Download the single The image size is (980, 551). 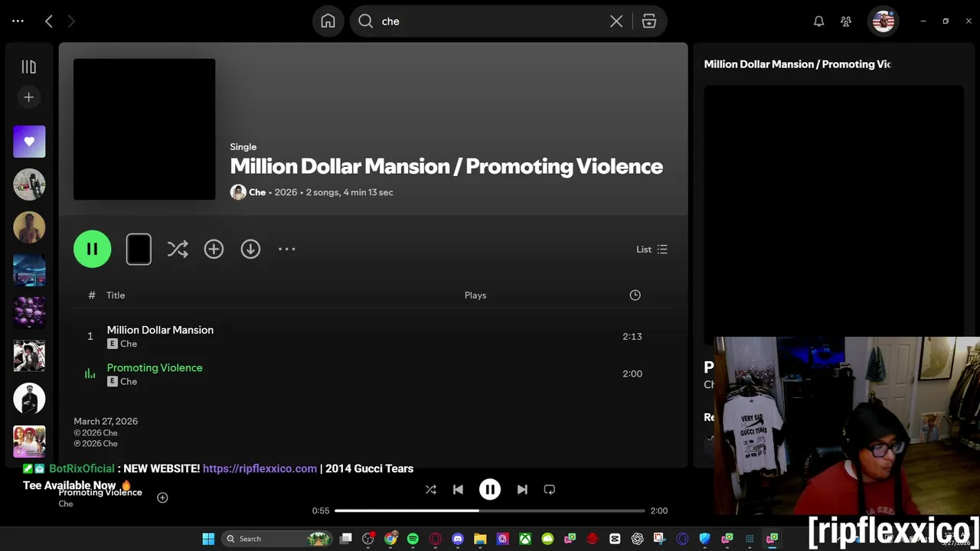pos(250,249)
